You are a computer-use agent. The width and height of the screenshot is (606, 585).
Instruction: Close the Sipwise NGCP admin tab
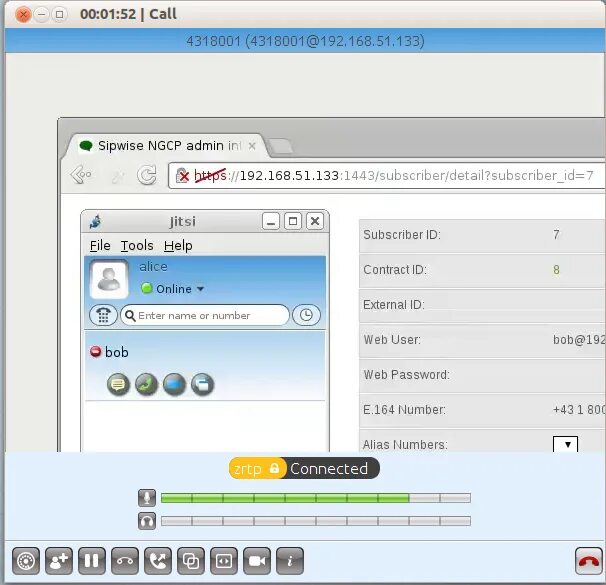click(252, 146)
